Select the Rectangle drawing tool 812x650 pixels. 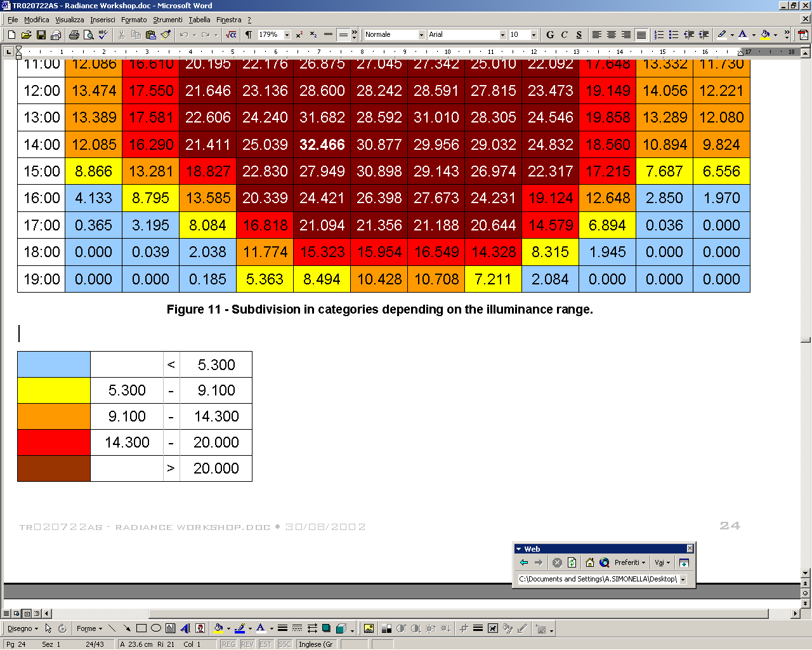[x=141, y=628]
